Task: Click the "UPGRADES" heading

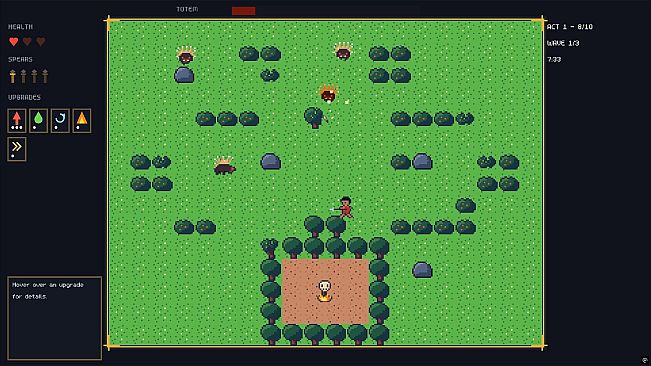Action: click(x=24, y=97)
